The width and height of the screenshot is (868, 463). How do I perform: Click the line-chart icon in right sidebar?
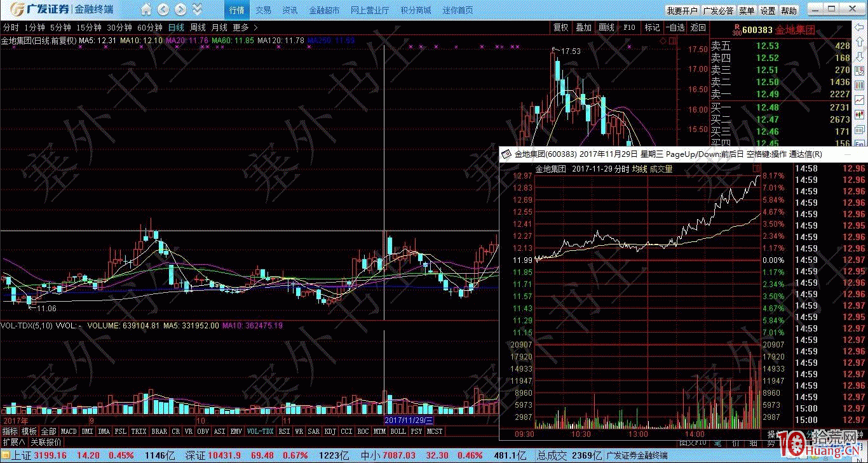coord(859,100)
